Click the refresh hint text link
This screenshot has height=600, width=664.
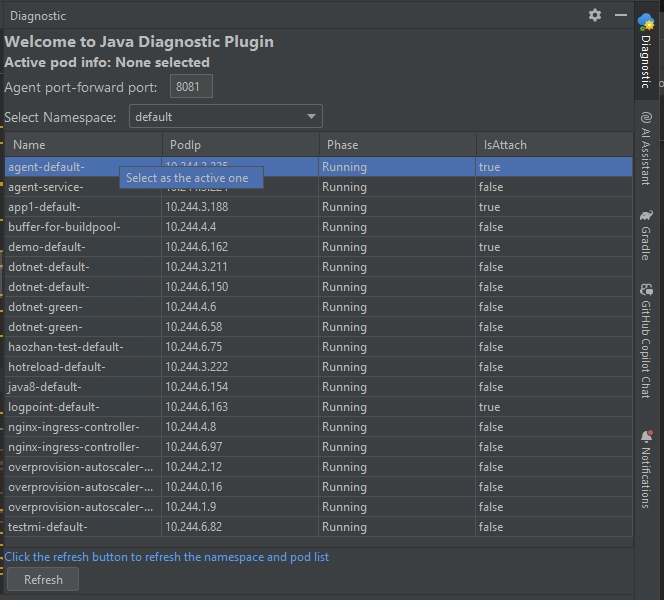point(166,557)
